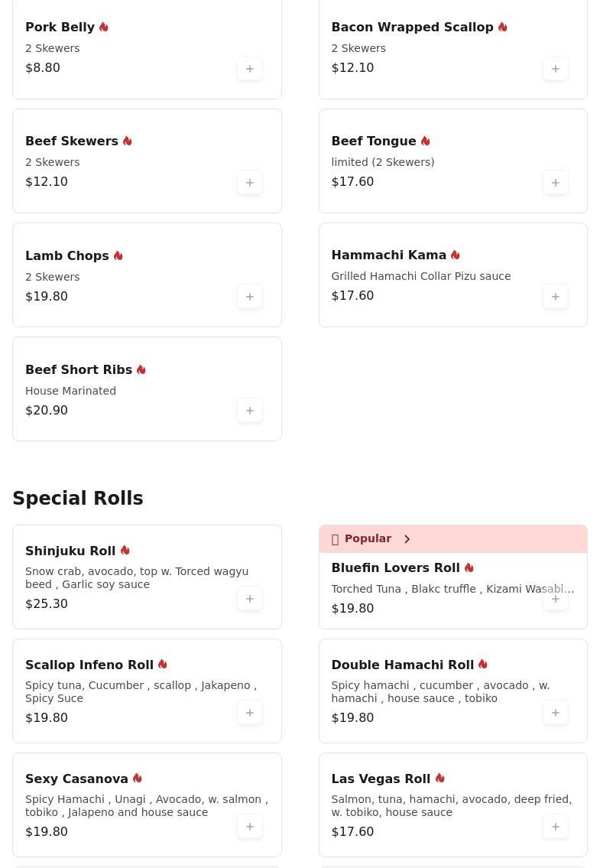Image resolution: width=600 pixels, height=868 pixels.
Task: Add Hammachi Kama to order
Action: pos(556,297)
